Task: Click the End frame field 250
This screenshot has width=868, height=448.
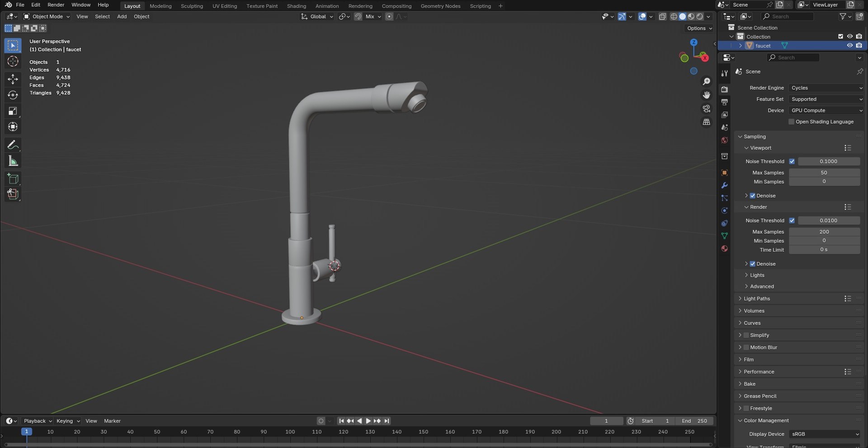Action: pyautogui.click(x=695, y=421)
